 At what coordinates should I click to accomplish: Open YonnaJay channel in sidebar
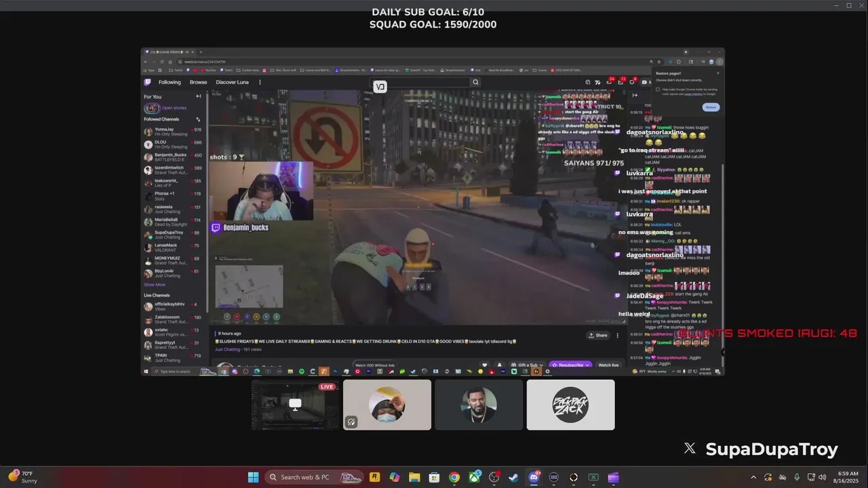pyautogui.click(x=173, y=131)
